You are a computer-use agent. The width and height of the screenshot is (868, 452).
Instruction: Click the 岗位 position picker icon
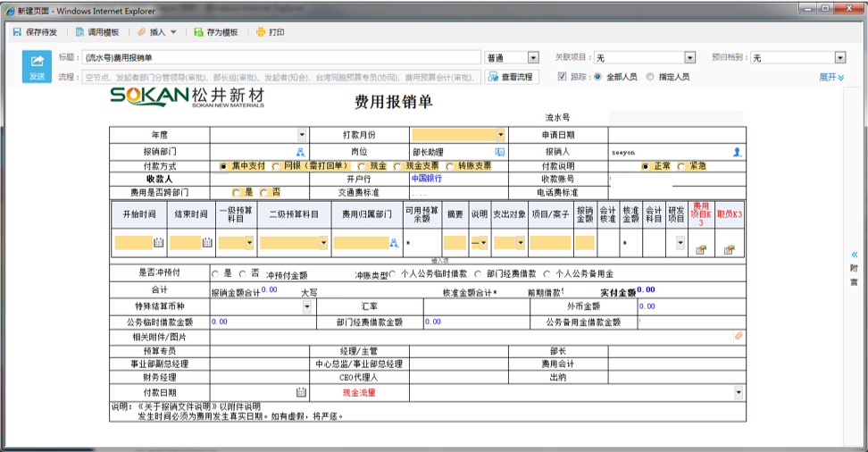tap(500, 152)
